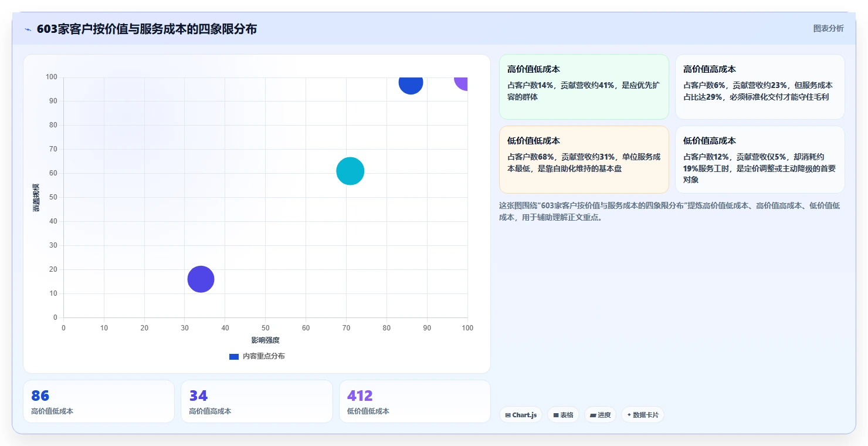Select the 数据卡片 tag chip
The width and height of the screenshot is (868, 446).
(643, 415)
